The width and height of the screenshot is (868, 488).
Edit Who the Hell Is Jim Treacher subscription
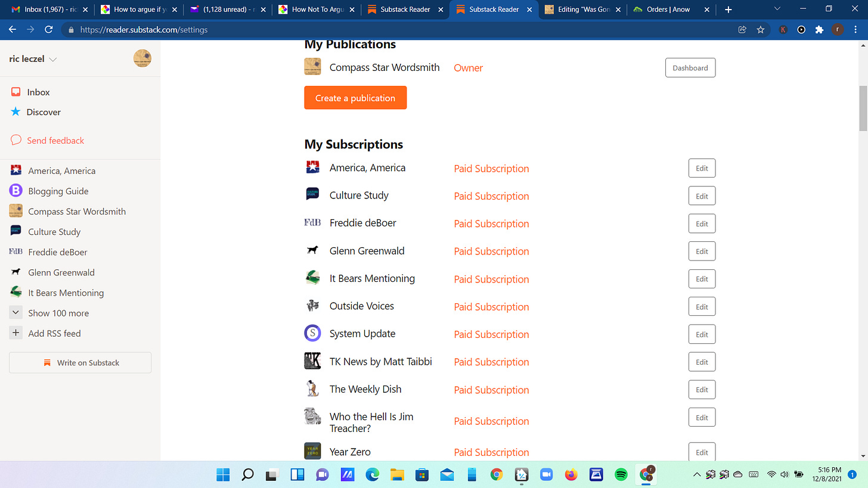[702, 417]
